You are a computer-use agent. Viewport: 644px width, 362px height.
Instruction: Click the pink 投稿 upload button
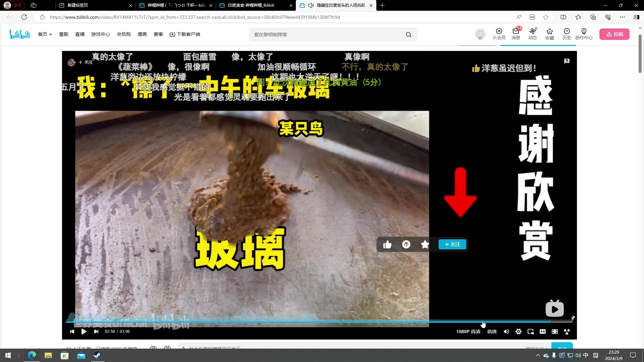[614, 34]
